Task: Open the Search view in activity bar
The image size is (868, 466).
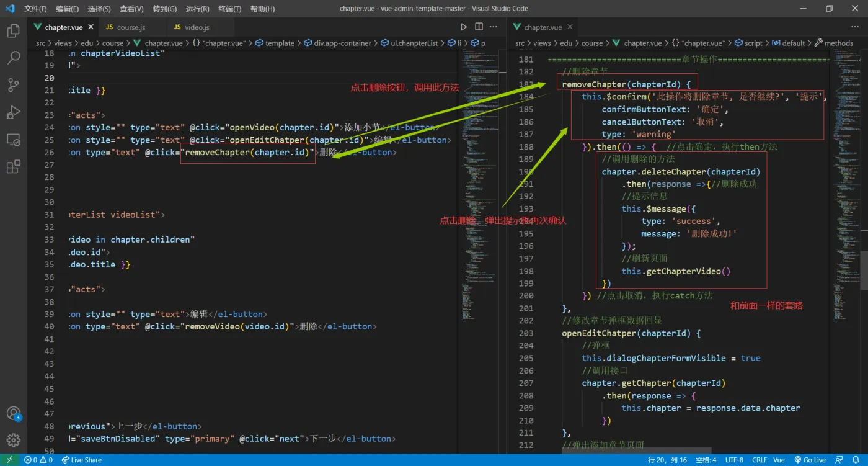Action: (13, 58)
